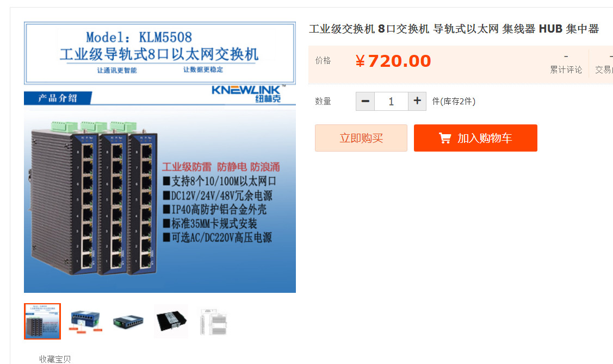Viewport: 613px width, 364px height.
Task: Click the Model KLM5508 banner
Action: pyautogui.click(x=159, y=53)
